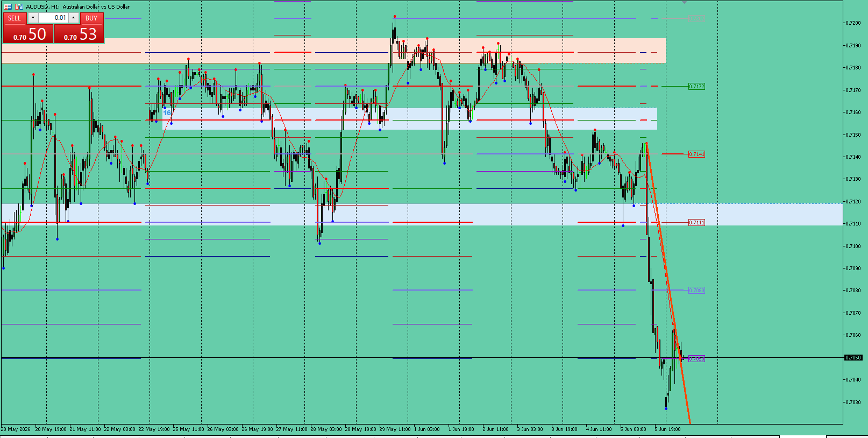
Task: Click 0.7190 on the price axis
Action: coord(853,46)
